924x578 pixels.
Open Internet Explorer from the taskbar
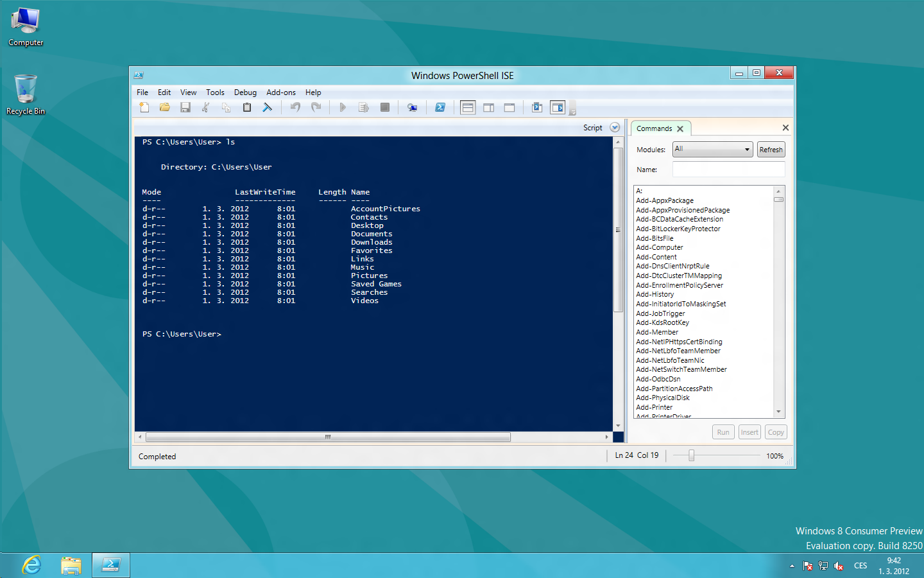(x=31, y=565)
